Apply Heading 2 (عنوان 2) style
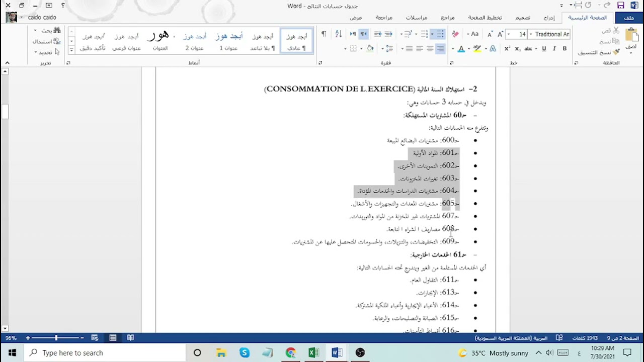 pos(194,40)
